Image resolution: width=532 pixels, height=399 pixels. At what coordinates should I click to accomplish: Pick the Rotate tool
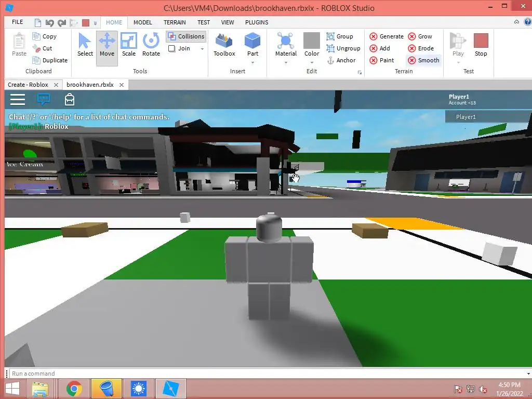tap(151, 45)
